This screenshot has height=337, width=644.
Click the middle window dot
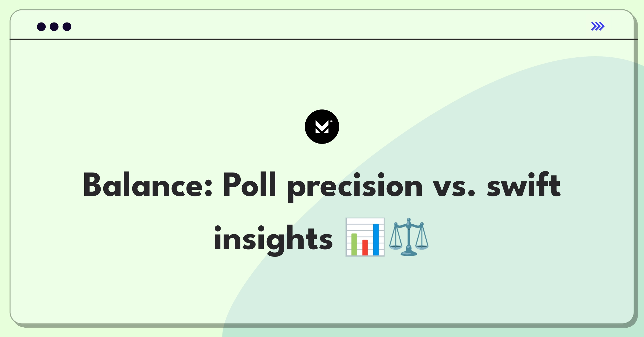coord(54,27)
